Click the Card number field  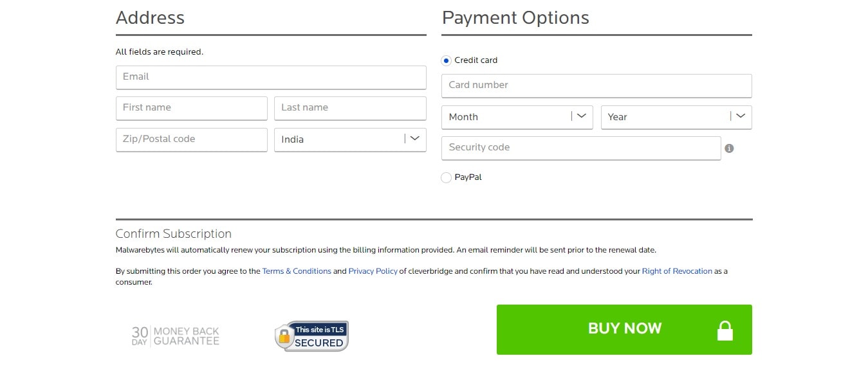coord(596,85)
